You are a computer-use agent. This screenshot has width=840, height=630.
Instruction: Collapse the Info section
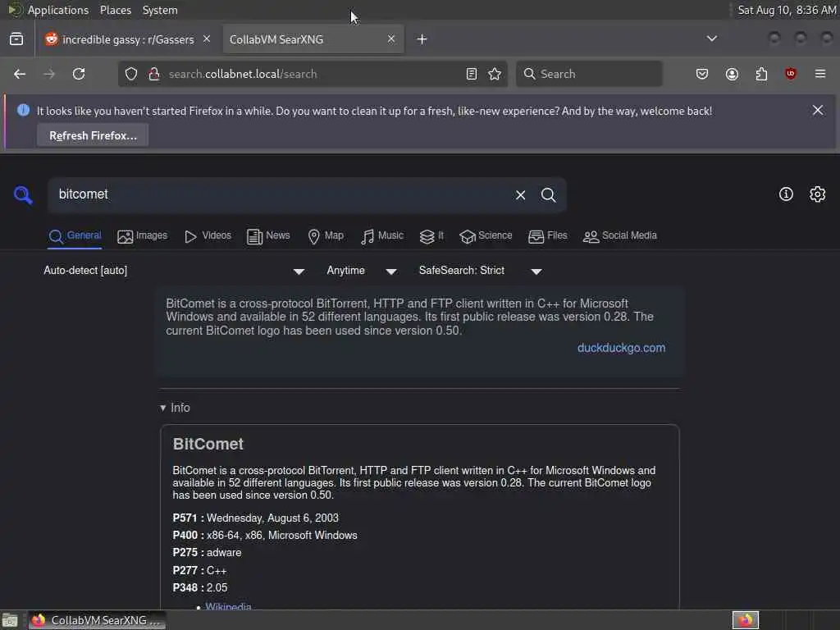[x=176, y=408]
